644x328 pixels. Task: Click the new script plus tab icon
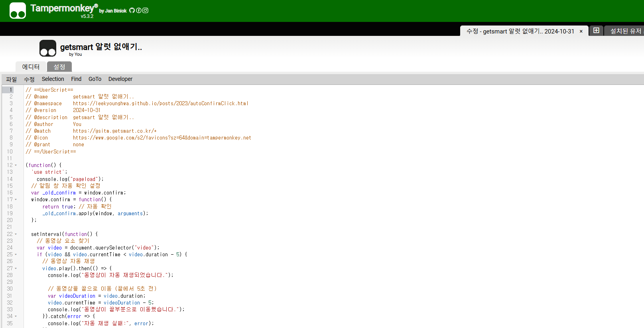596,31
